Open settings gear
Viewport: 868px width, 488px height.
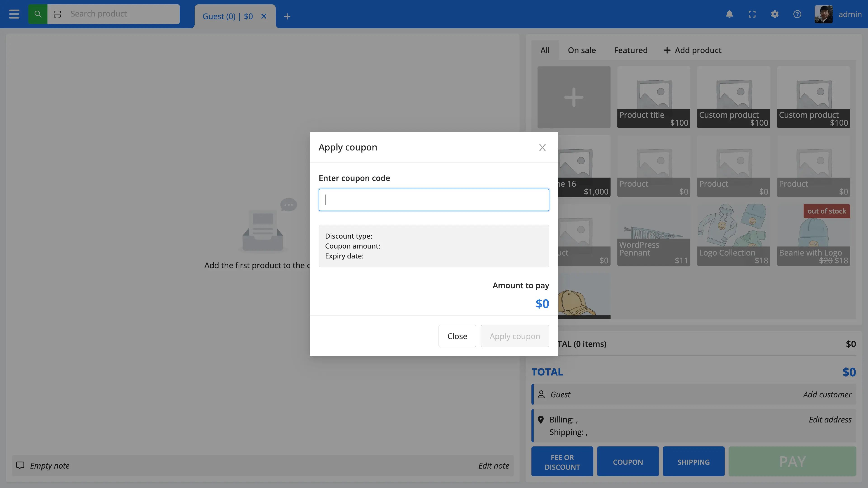coord(775,14)
